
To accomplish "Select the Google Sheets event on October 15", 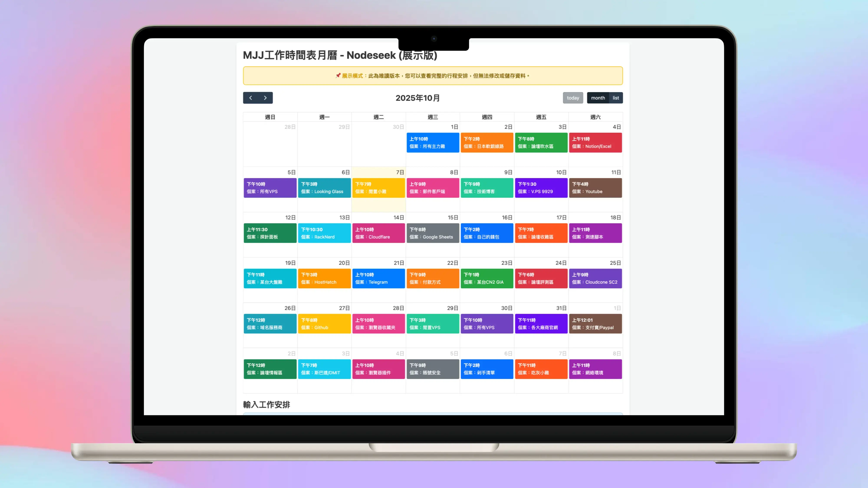I will coord(433,233).
